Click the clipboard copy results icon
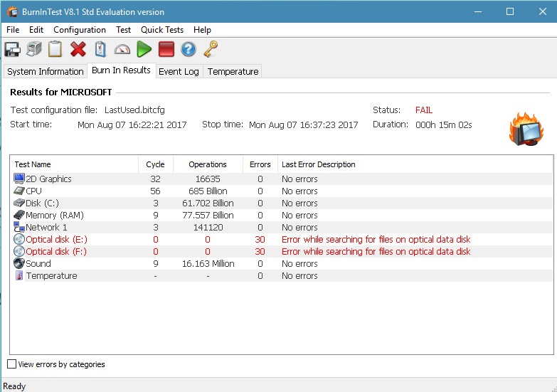 (55, 49)
